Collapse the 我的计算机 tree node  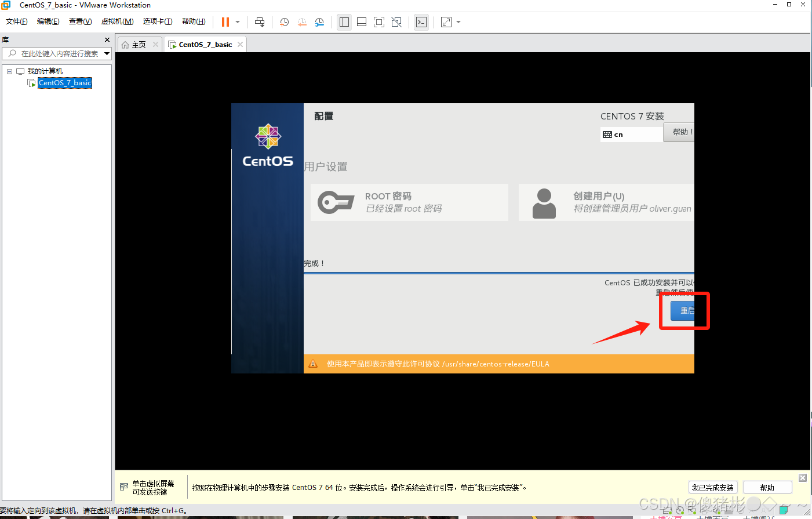click(x=9, y=71)
